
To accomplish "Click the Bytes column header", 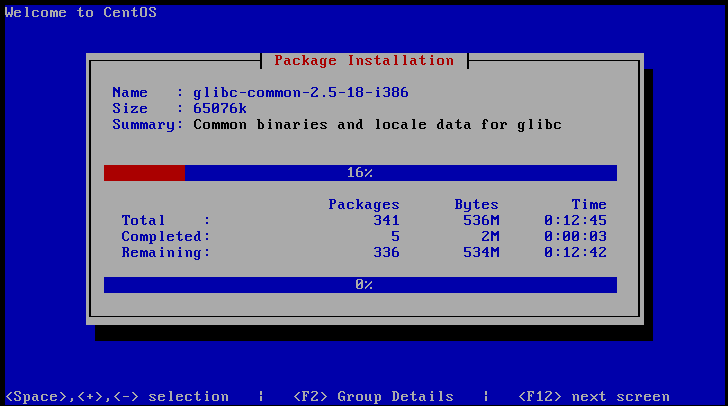I will (476, 204).
